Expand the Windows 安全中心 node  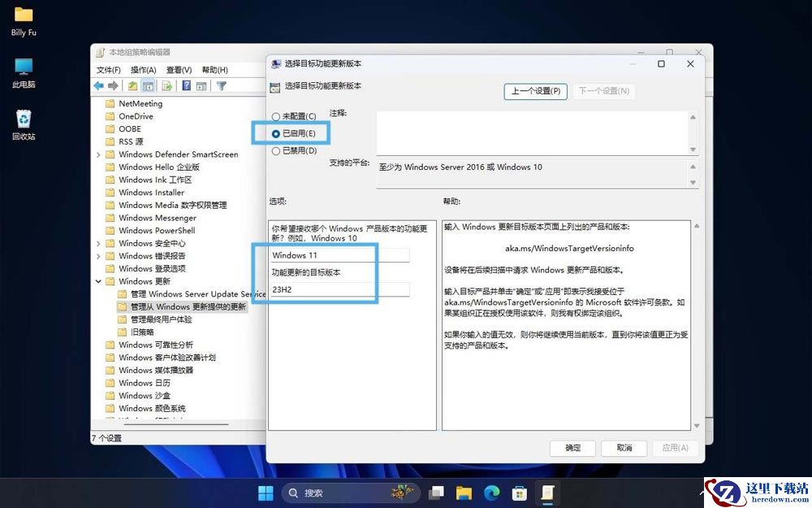[98, 243]
